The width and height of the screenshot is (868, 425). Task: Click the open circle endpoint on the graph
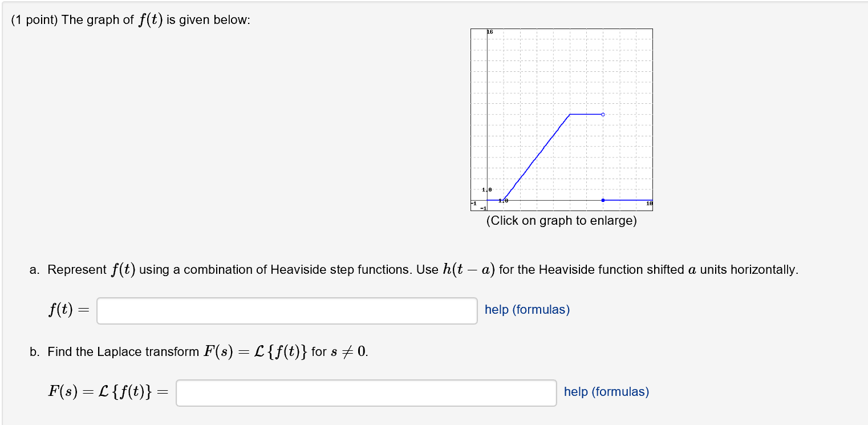point(603,114)
